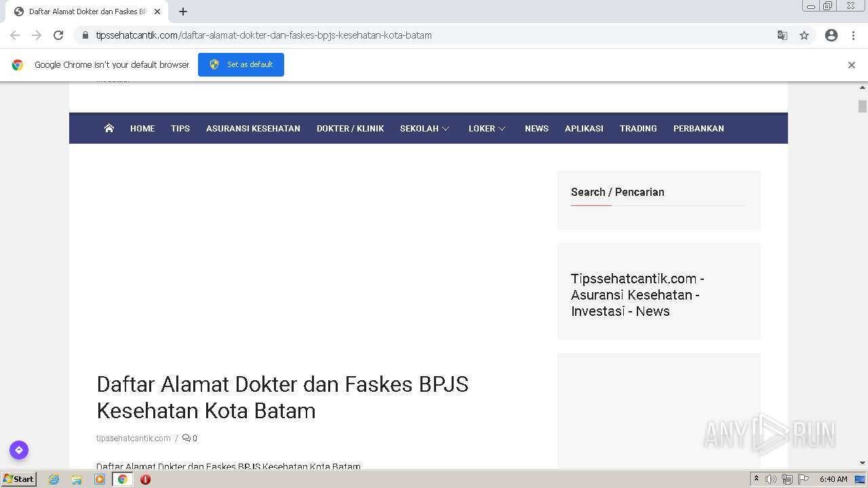Screen dimensions: 868x488
Task: Click the purple floating round icon
Action: (19, 450)
